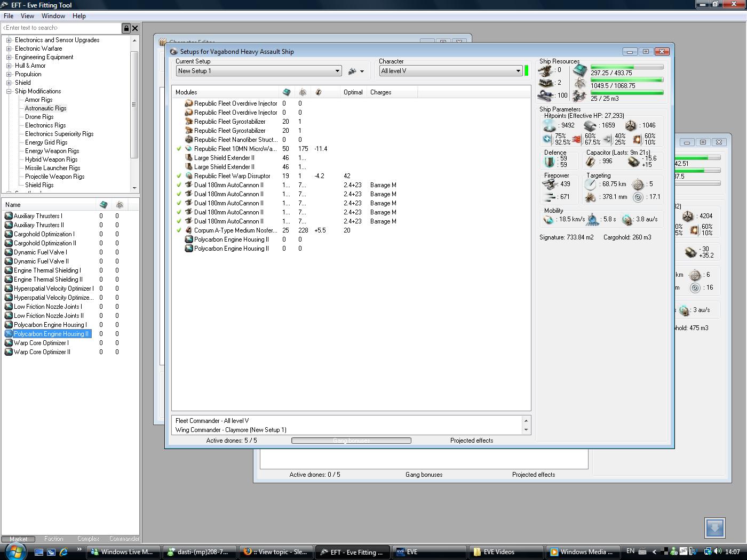Collapse the Ship Modifications tree node
The height and width of the screenshot is (560, 747).
(x=9, y=91)
